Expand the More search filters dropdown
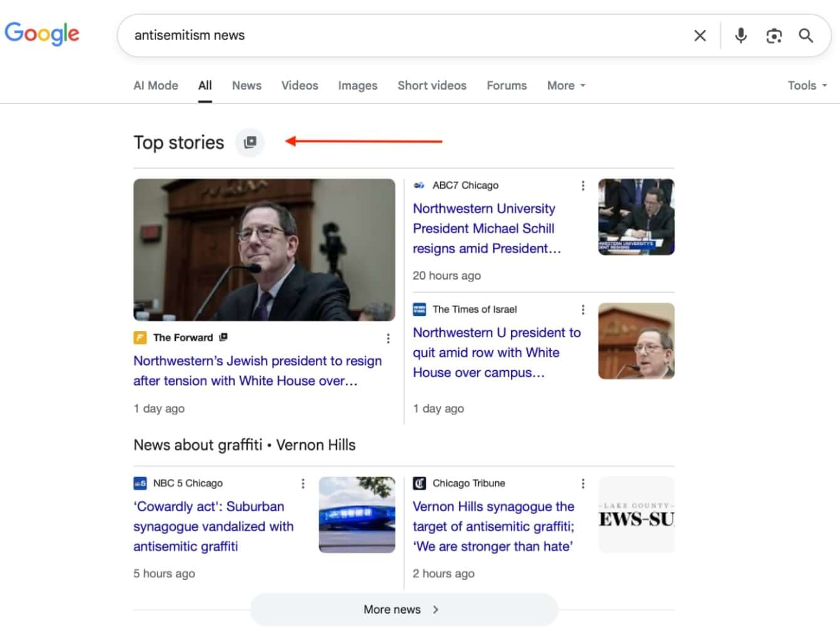 tap(565, 86)
